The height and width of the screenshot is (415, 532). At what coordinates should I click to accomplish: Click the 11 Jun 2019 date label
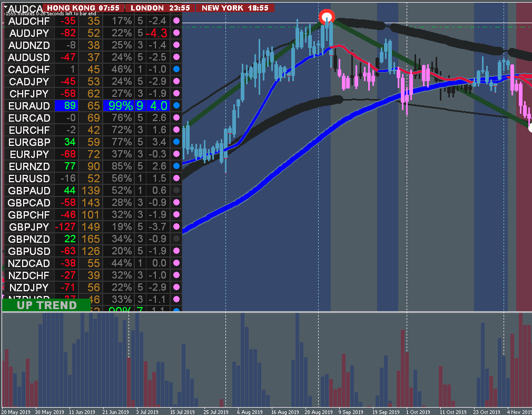point(82,412)
